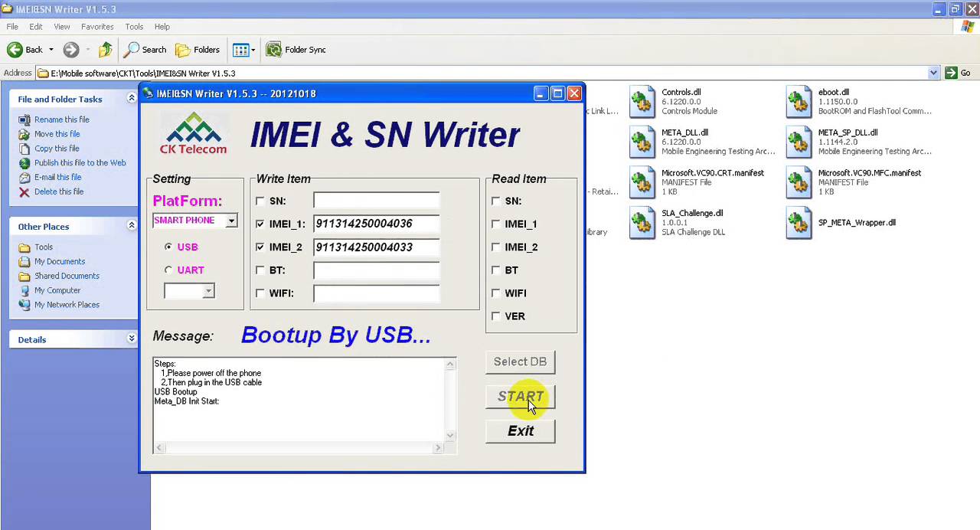Image resolution: width=980 pixels, height=530 pixels.
Task: Open the Help menu
Action: (x=162, y=27)
